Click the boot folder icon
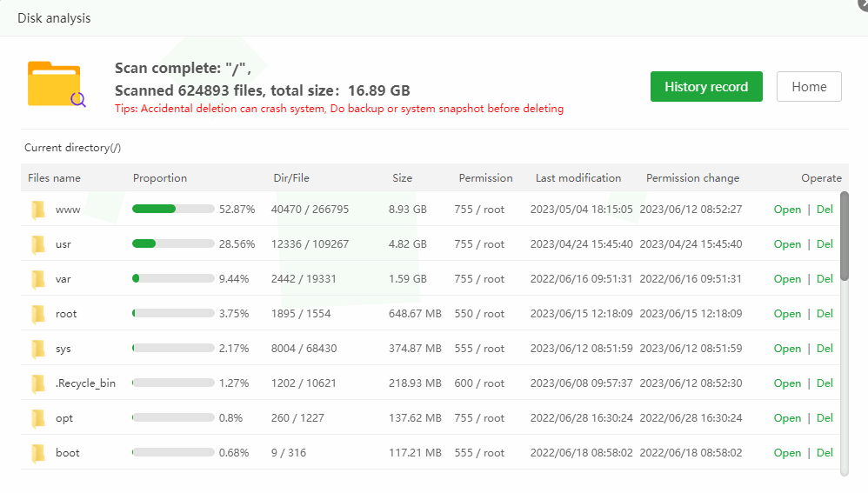The width and height of the screenshot is (868, 493). (37, 453)
